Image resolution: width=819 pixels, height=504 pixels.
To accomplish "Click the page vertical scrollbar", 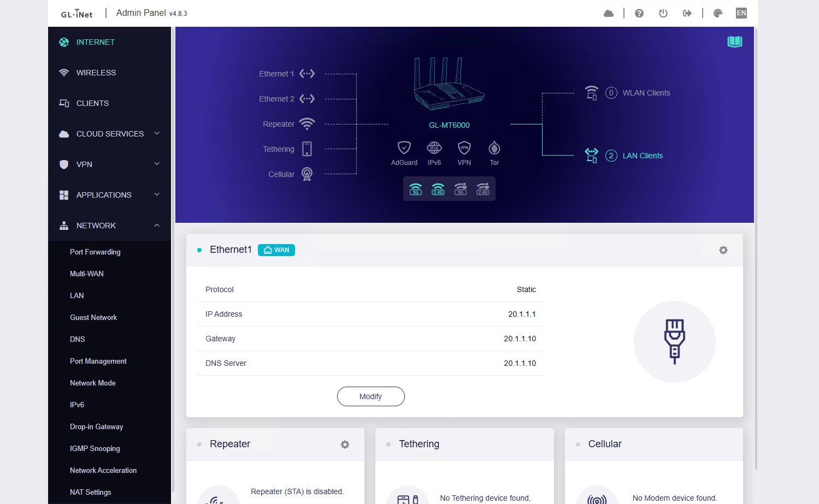I will point(756,248).
